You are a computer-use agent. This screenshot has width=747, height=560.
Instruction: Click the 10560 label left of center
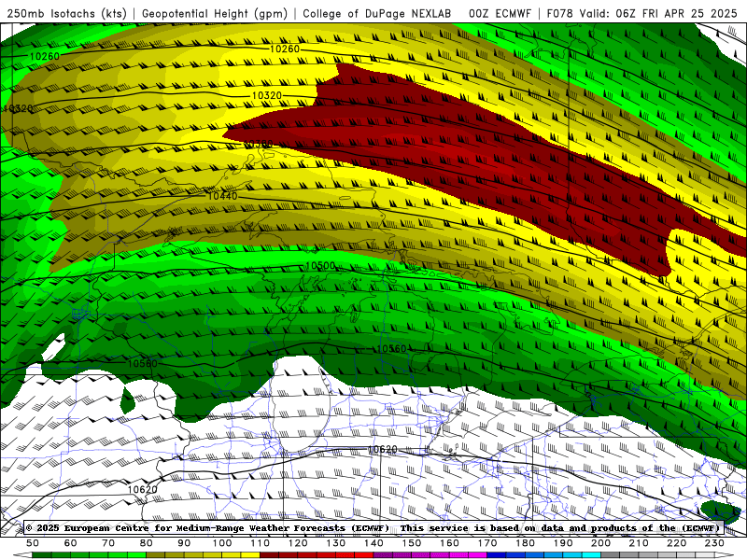[143, 364]
